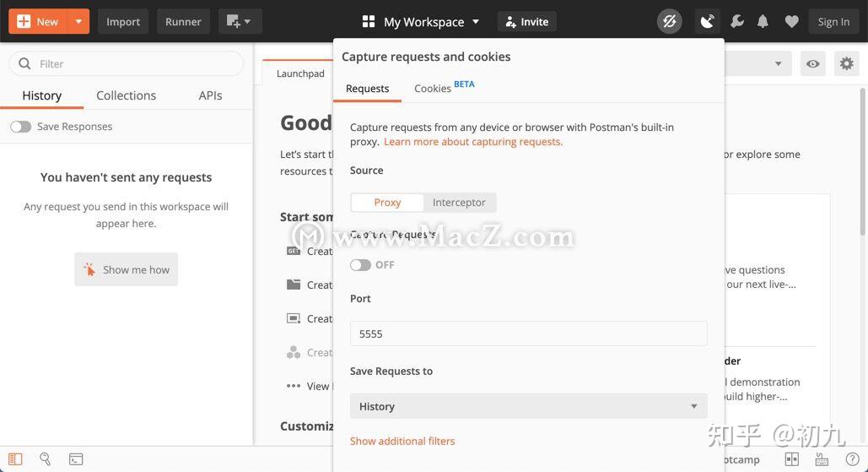Select Interceptor as the source
The height and width of the screenshot is (472, 868).
pos(459,202)
